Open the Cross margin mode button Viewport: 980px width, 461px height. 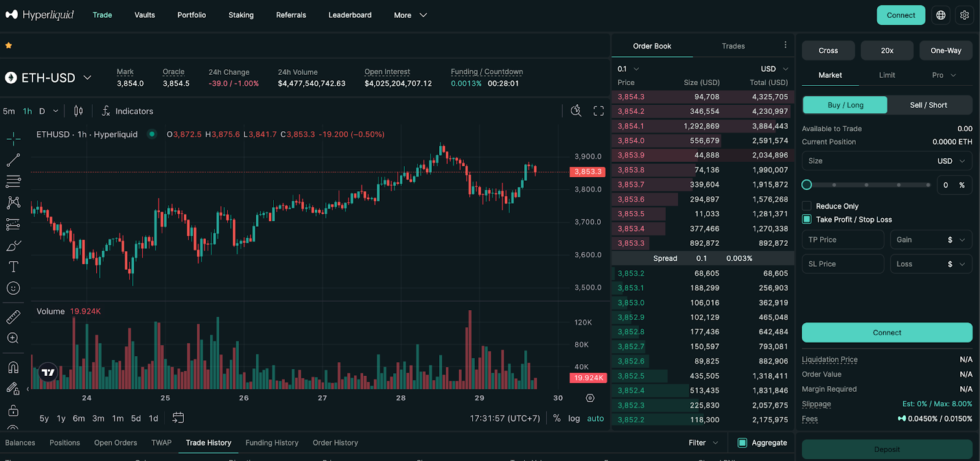[828, 50]
